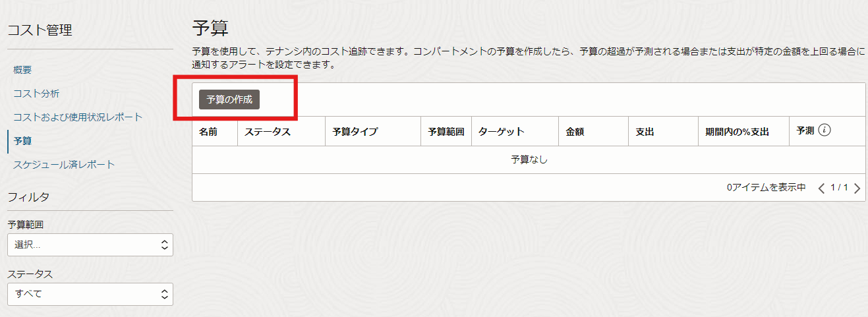Go to the previous page arrow in pagination
The height and width of the screenshot is (317, 868).
point(821,188)
